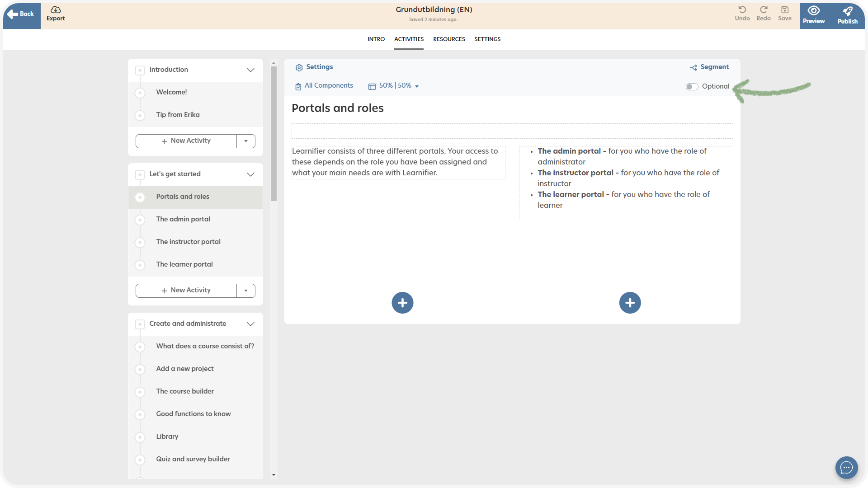The image size is (868, 488).
Task: Click the Save disk icon
Action: click(x=784, y=10)
